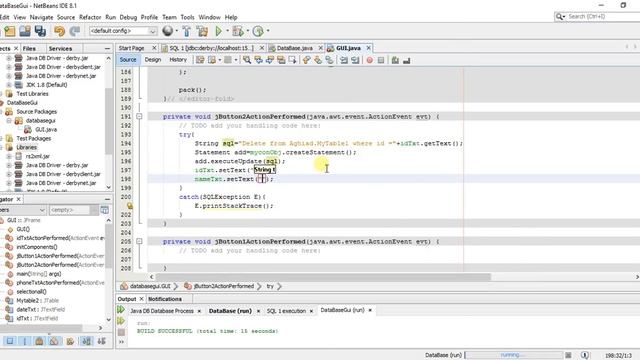640x360 pixels.
Task: Close the GUI.java editor tab
Action: [369, 48]
